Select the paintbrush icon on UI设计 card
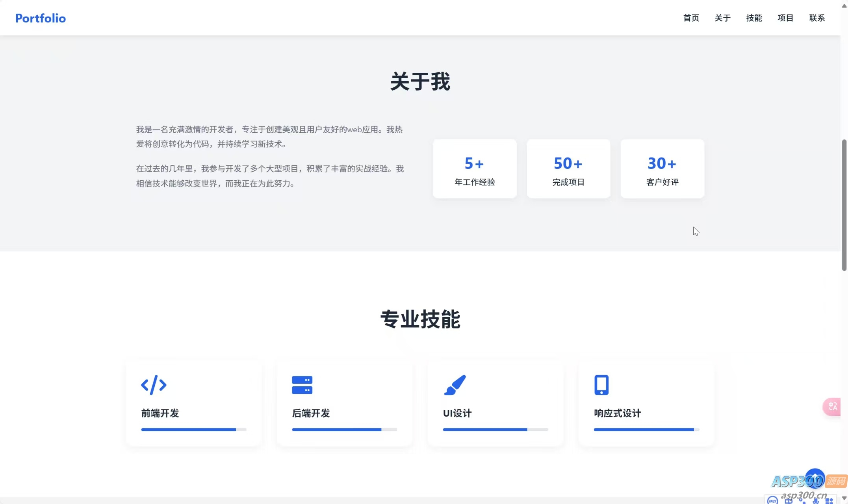848x504 pixels. [456, 385]
